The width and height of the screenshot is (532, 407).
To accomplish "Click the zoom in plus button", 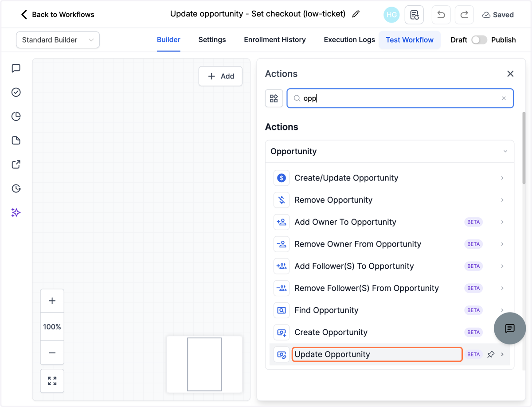I will coord(52,301).
